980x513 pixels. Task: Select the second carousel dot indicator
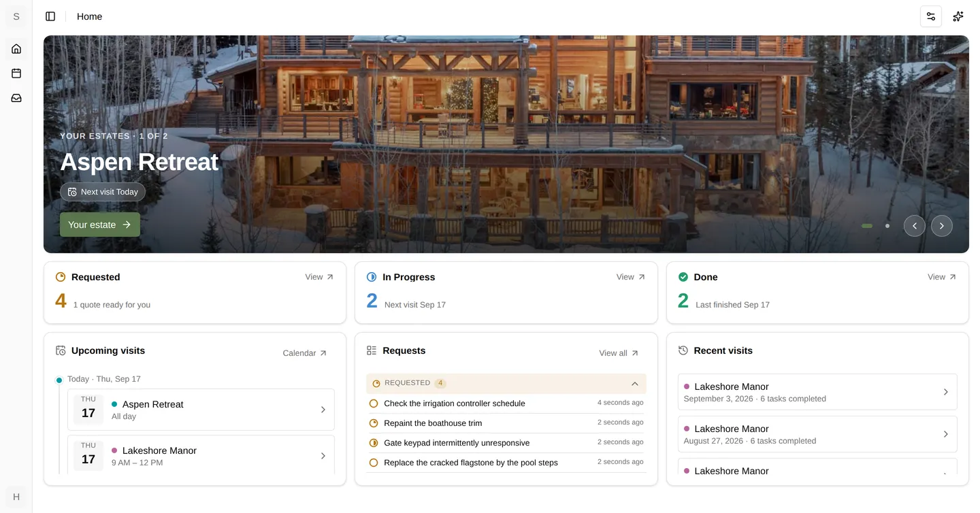887,226
